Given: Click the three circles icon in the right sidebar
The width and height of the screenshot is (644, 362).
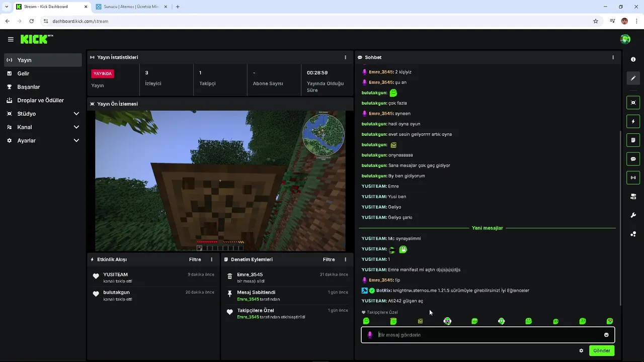Looking at the screenshot, I should [x=633, y=234].
